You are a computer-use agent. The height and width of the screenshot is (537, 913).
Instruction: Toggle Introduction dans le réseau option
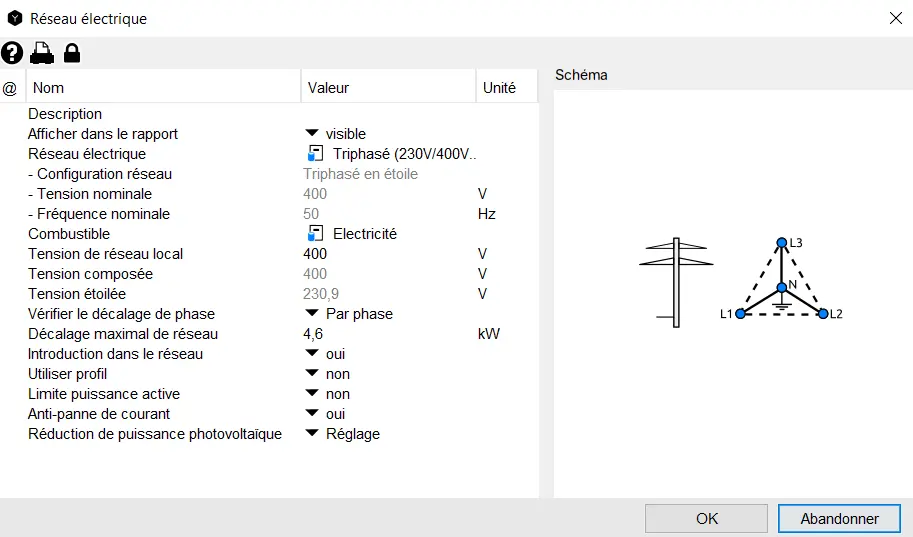[311, 354]
